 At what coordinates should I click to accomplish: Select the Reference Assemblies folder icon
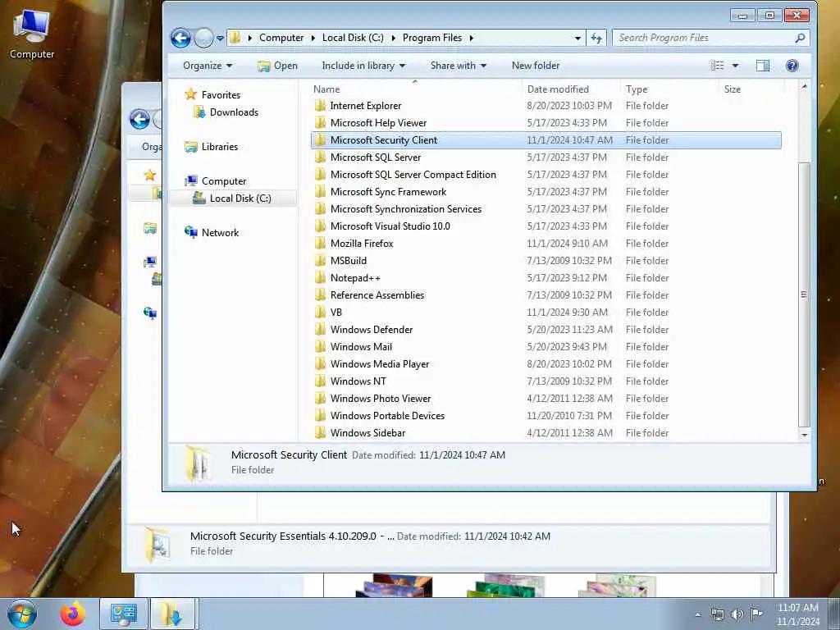(321, 294)
